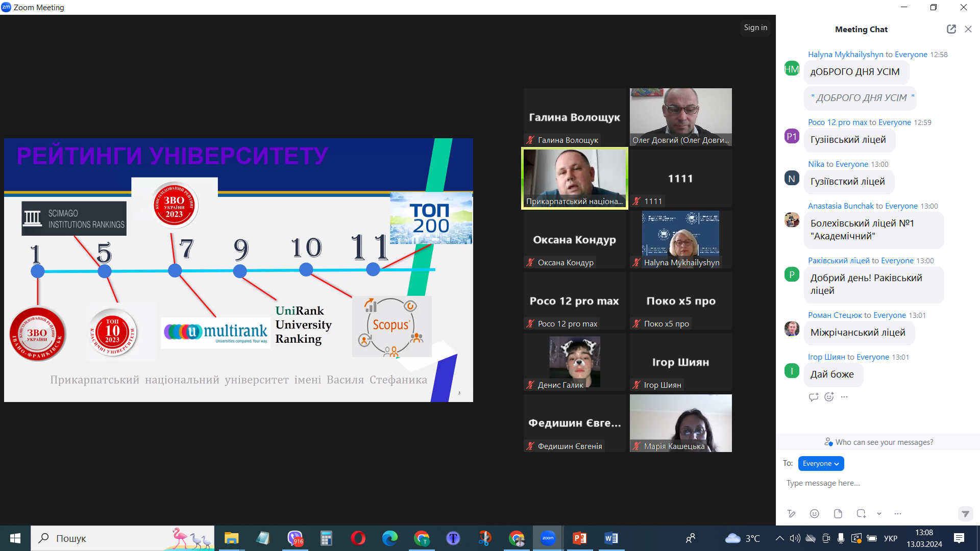The width and height of the screenshot is (980, 551).
Task: Open more chat toolbar options ellipsis
Action: coord(898,514)
